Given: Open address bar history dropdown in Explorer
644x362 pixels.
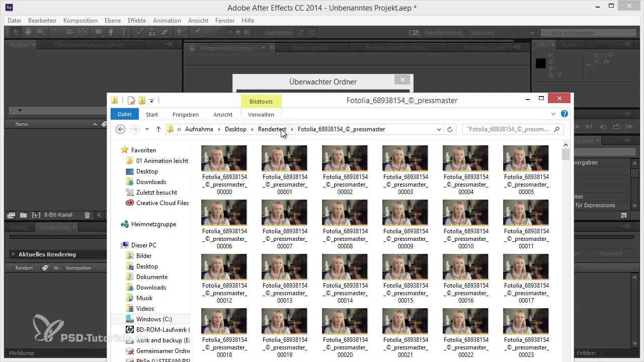Looking at the screenshot, I should 439,129.
